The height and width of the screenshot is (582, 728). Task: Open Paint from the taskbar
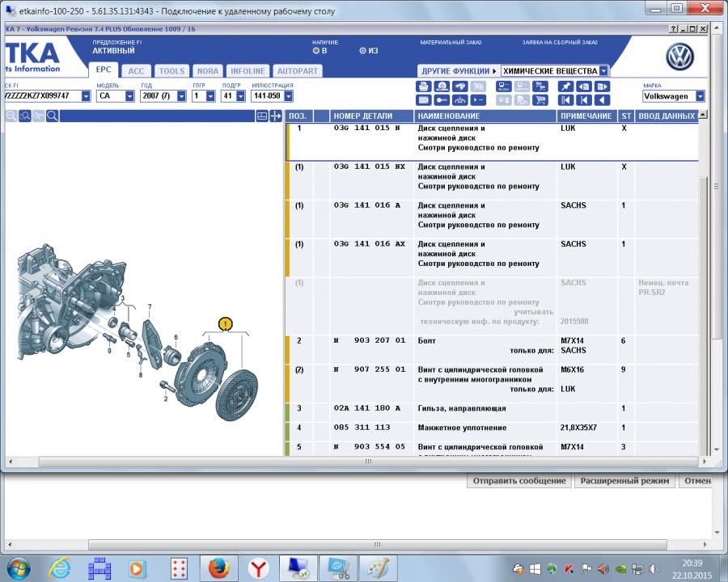tap(377, 568)
